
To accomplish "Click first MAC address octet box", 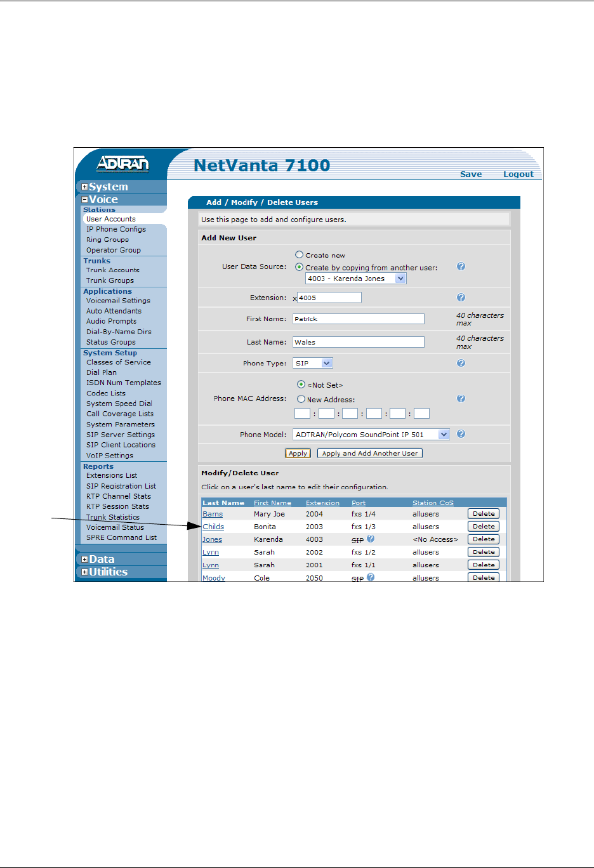I will [x=302, y=414].
